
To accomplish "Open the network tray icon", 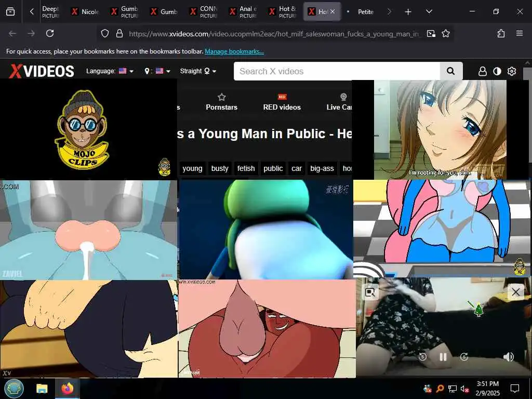I will coord(452,389).
